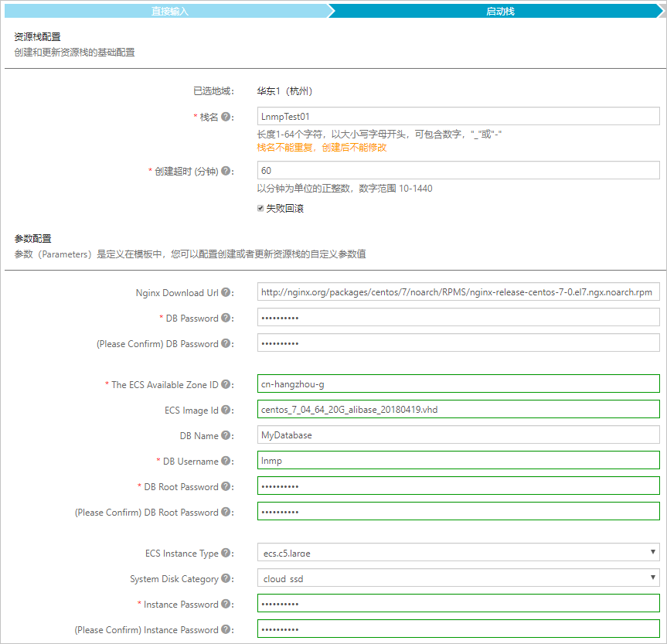Focus the Instance Password field

point(458,603)
